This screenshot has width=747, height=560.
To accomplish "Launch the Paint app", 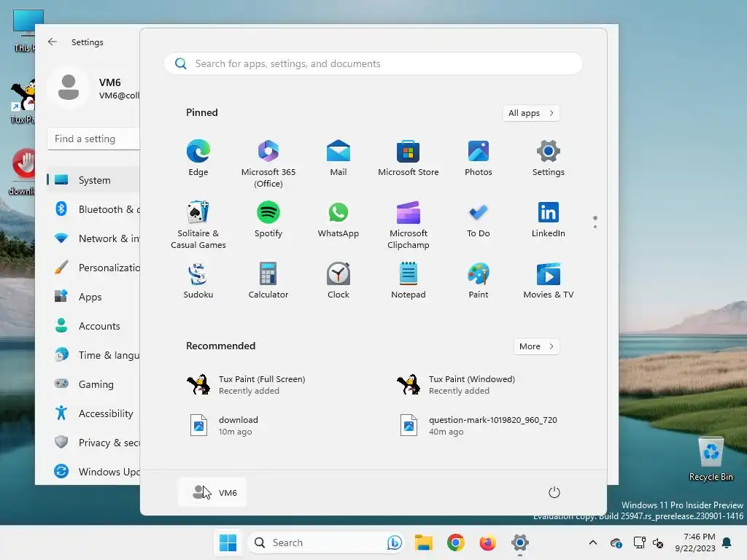I will coord(479,281).
